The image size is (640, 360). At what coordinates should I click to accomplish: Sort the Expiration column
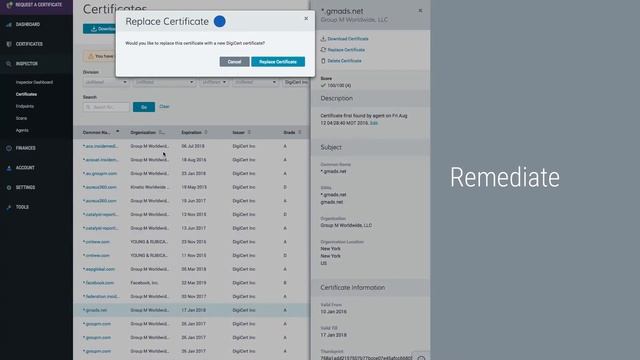click(x=206, y=132)
